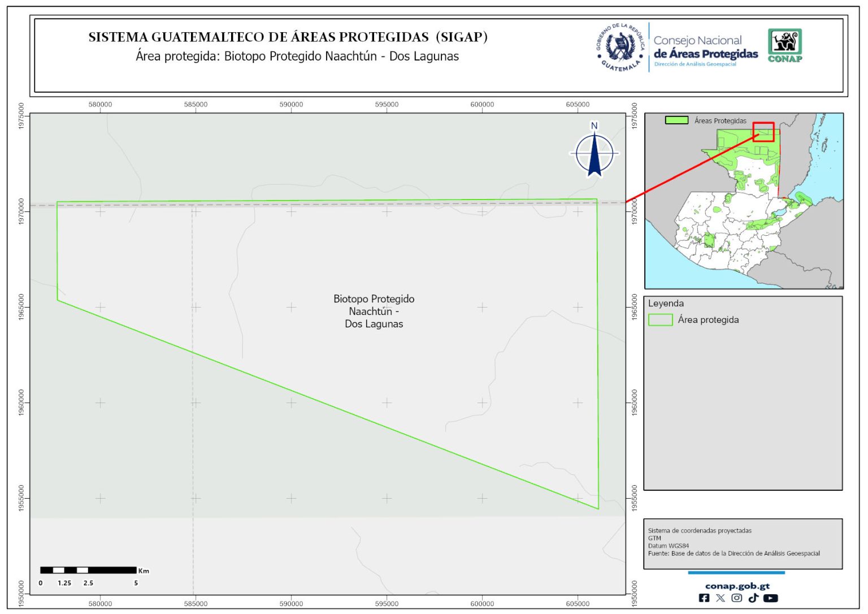The image size is (868, 614).
Task: Click the Consejo Nacional de Áreas Protegidas text
Action: click(x=705, y=48)
